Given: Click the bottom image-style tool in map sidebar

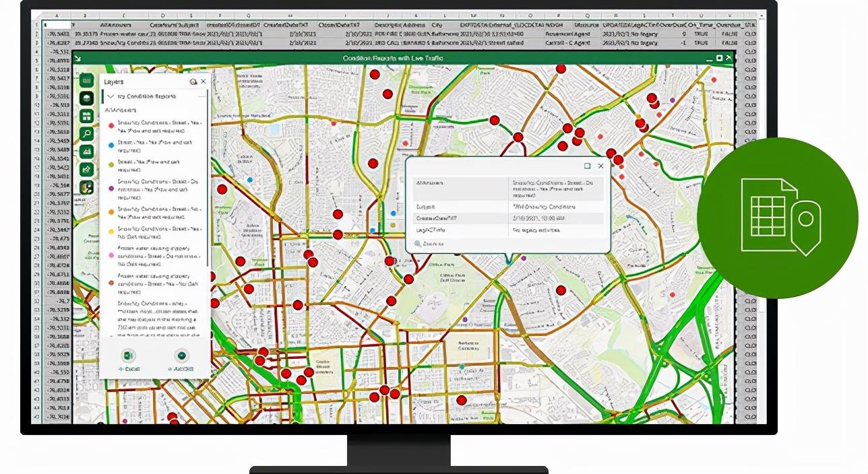Looking at the screenshot, I should [86, 188].
